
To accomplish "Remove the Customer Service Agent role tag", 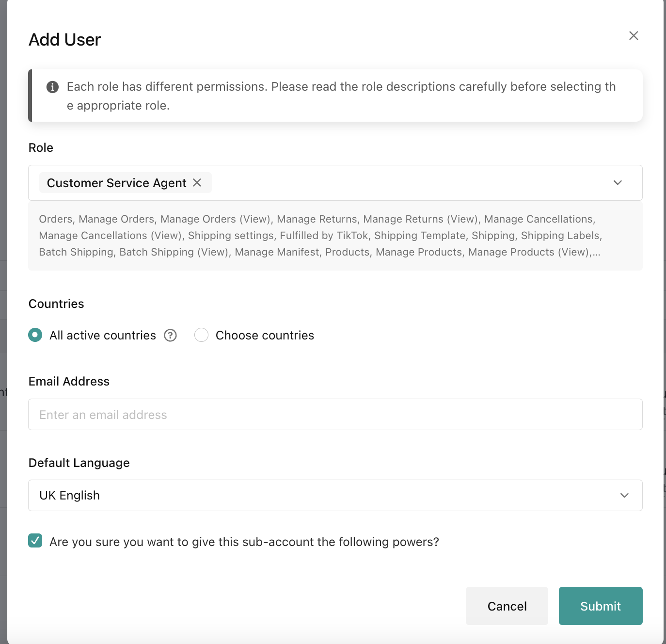I will coord(197,182).
